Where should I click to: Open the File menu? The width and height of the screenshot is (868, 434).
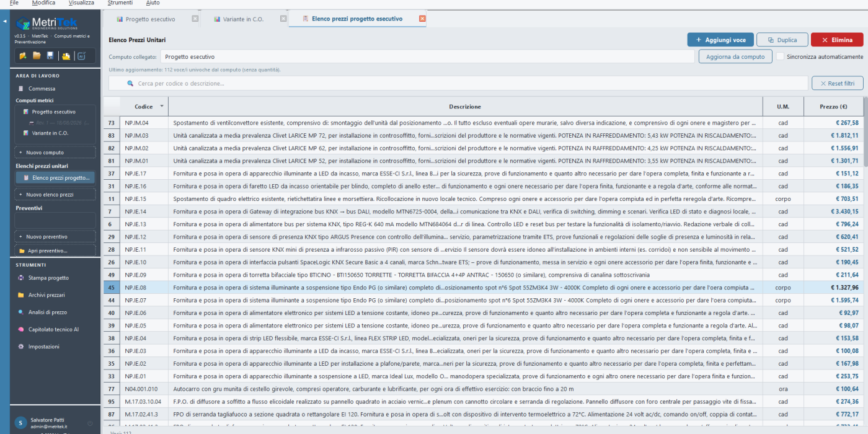coord(14,3)
